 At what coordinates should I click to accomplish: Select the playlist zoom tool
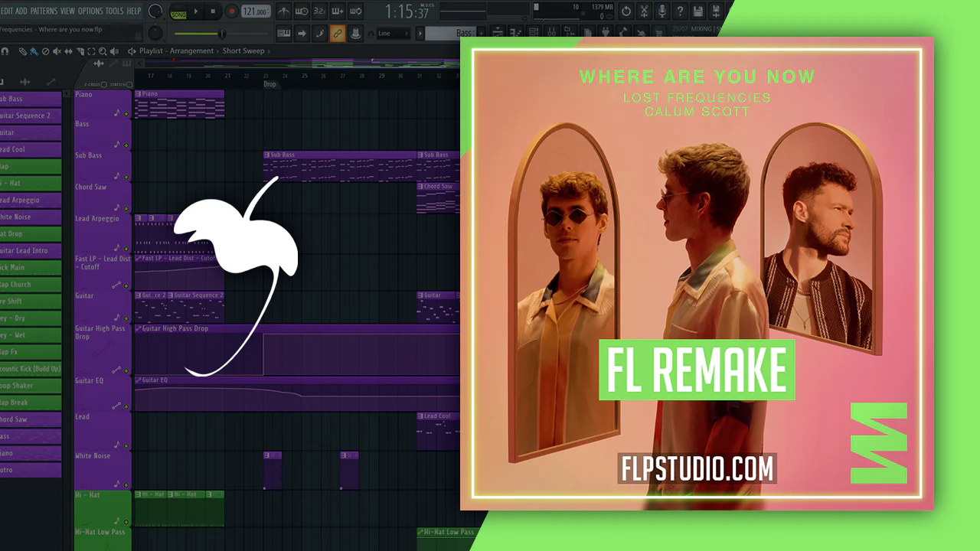(x=102, y=51)
